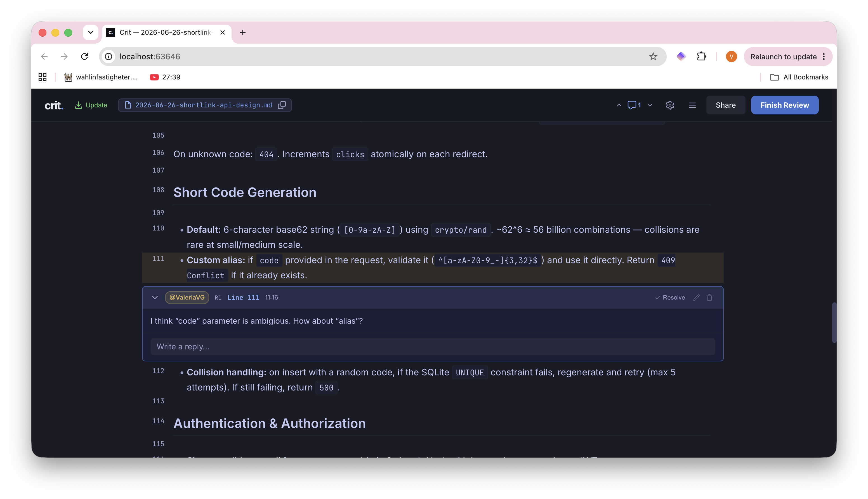Image resolution: width=868 pixels, height=499 pixels.
Task: Jump to the next comment with down chevron
Action: coord(650,105)
